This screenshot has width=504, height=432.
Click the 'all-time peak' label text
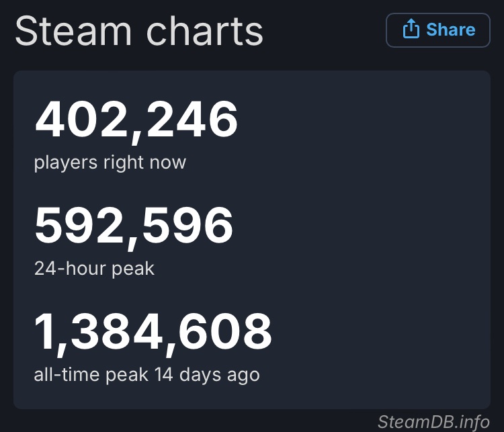tap(91, 375)
